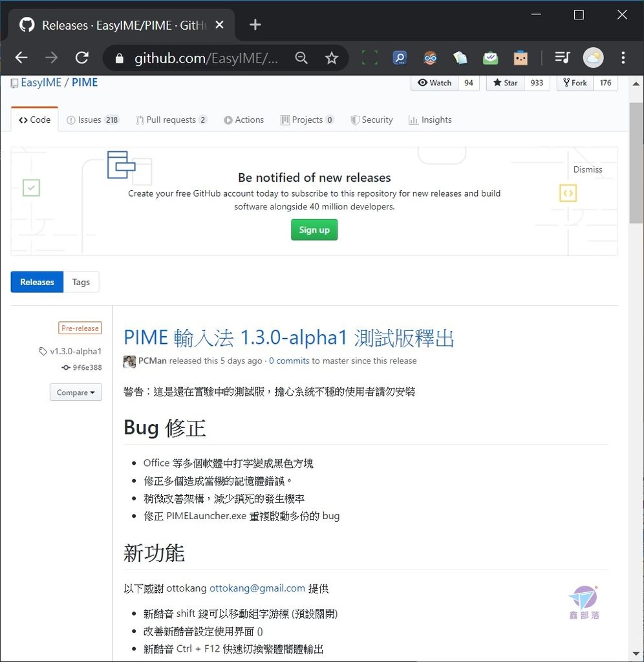644x662 pixels.
Task: Click the green Sign up button
Action: [314, 230]
